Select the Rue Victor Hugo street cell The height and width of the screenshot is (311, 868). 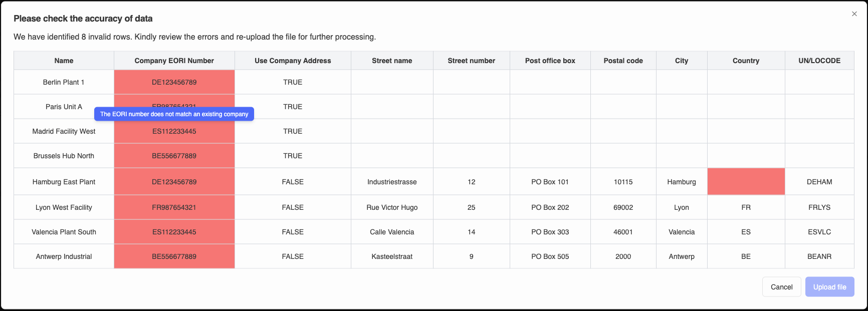click(392, 207)
